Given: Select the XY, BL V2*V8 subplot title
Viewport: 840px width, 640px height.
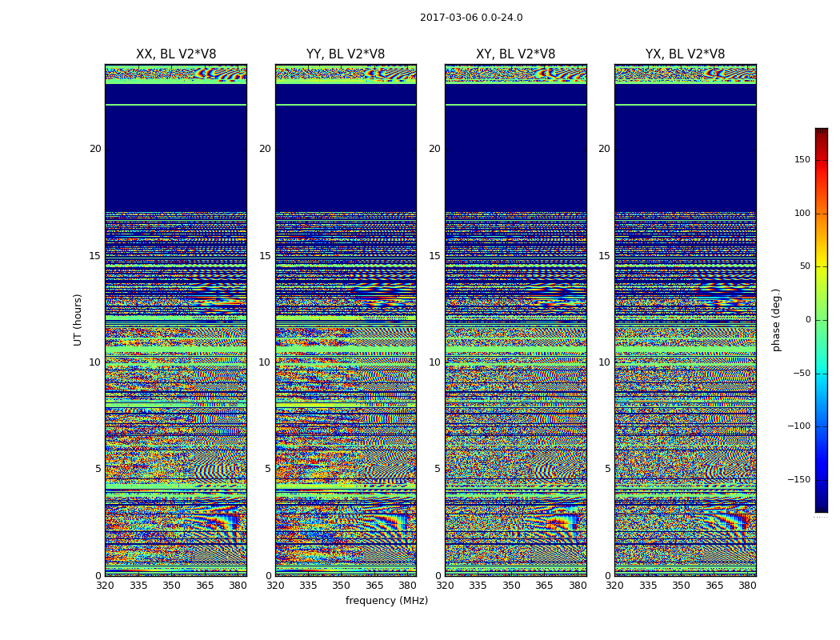Looking at the screenshot, I should (x=515, y=54).
